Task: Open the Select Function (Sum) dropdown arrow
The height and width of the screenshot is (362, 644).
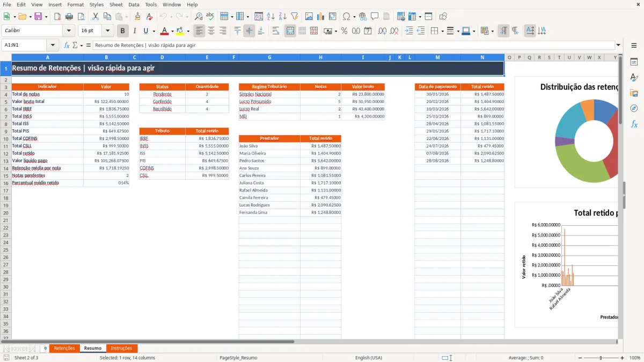Action: point(82,45)
